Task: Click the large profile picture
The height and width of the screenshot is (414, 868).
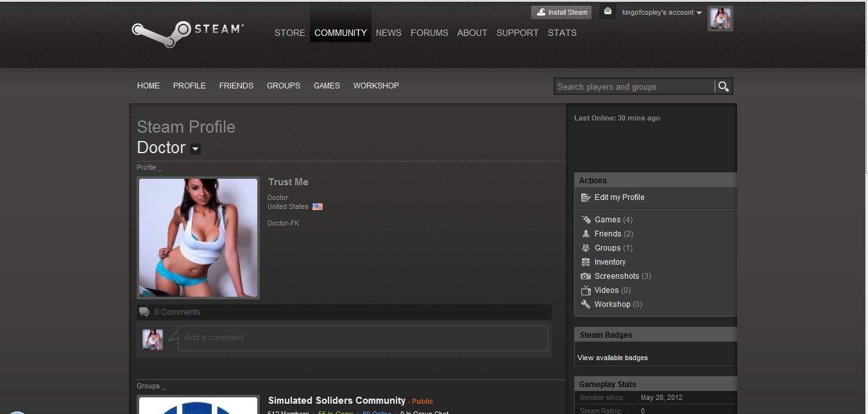Action: [x=198, y=238]
